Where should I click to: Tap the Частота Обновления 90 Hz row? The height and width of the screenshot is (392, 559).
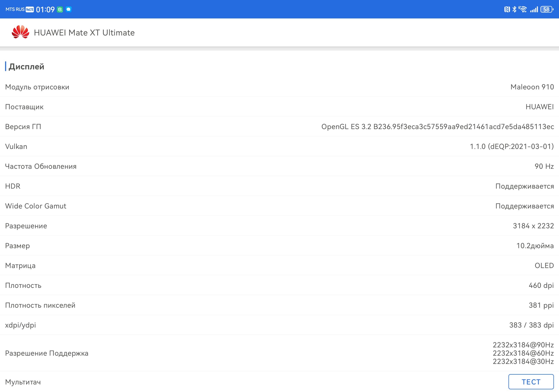click(x=279, y=166)
